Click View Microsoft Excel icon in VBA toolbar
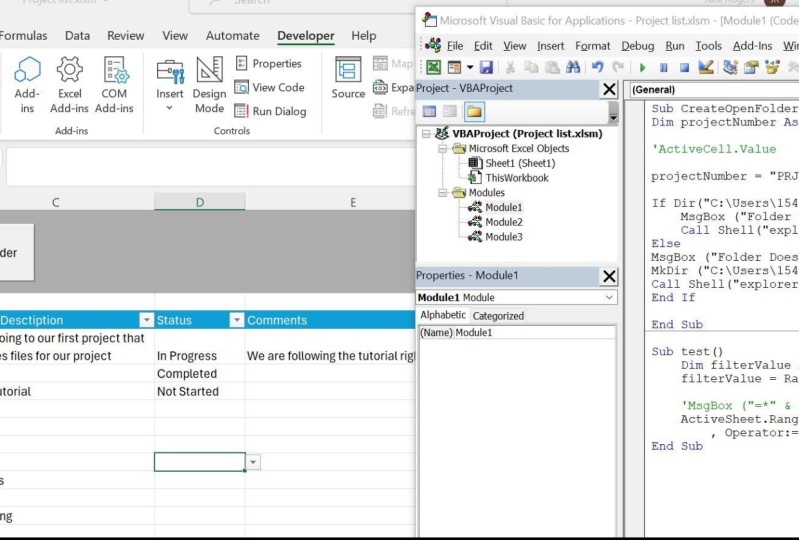This screenshot has height=540, width=799. (x=433, y=67)
